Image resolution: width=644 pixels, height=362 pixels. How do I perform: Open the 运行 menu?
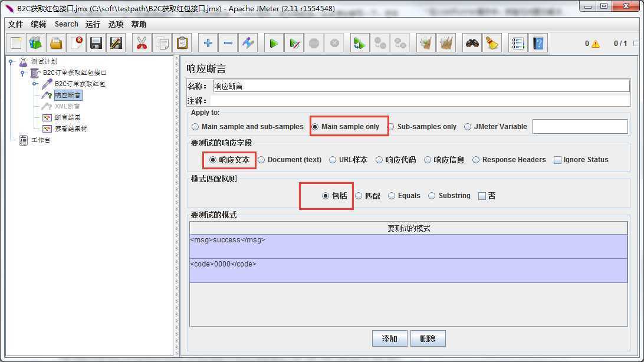(93, 24)
